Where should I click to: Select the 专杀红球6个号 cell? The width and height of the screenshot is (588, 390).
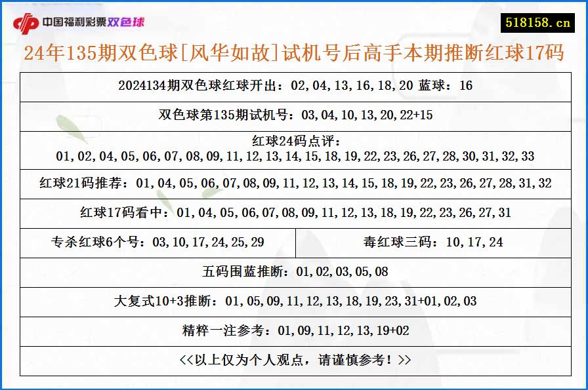(159, 242)
